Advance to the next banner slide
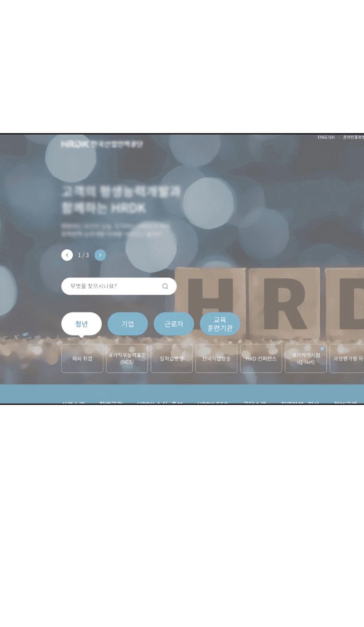This screenshot has height=627, width=364. tap(100, 255)
